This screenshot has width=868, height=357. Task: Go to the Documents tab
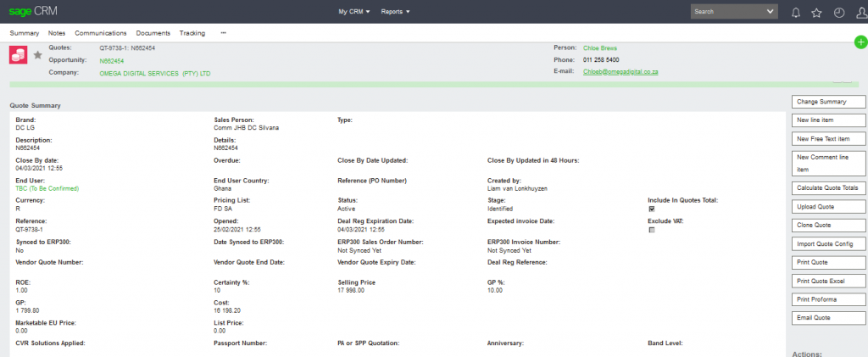(153, 33)
